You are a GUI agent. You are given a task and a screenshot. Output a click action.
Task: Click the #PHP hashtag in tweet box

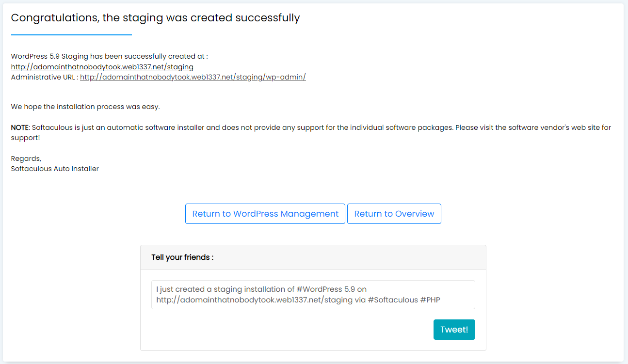tap(430, 300)
